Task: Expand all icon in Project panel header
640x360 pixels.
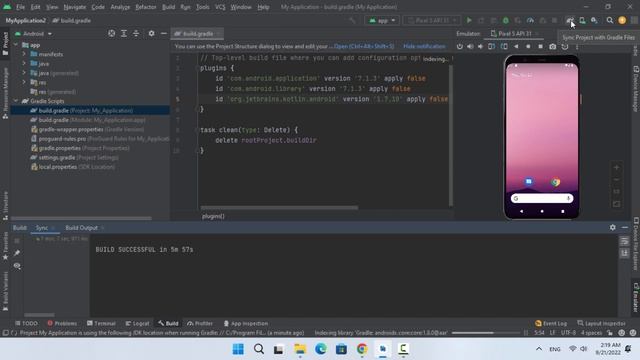Action: coord(124,33)
